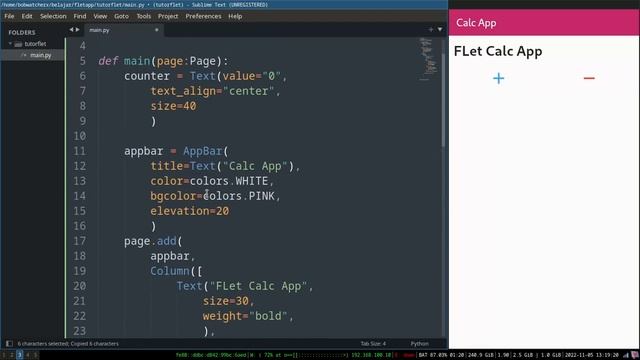Click the editor vertical scrollbar

[444, 100]
